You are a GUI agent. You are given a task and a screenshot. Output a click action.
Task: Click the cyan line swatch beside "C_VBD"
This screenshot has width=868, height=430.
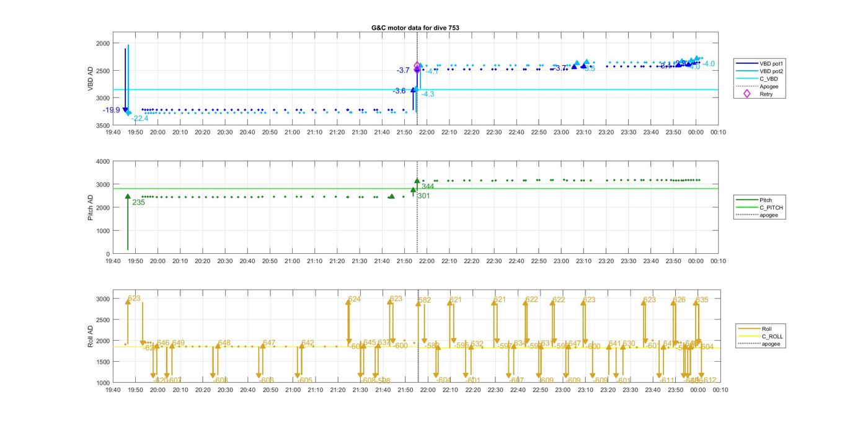click(x=746, y=79)
